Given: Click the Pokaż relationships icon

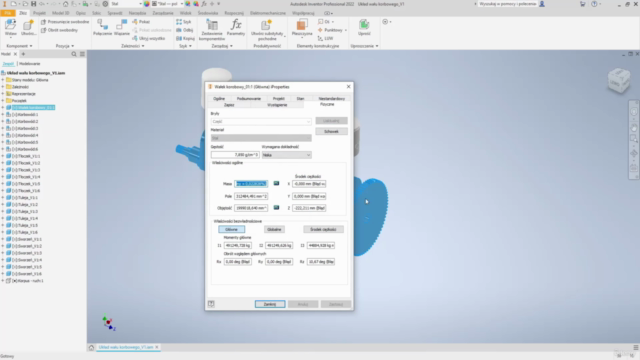Looking at the screenshot, I should 141,22.
